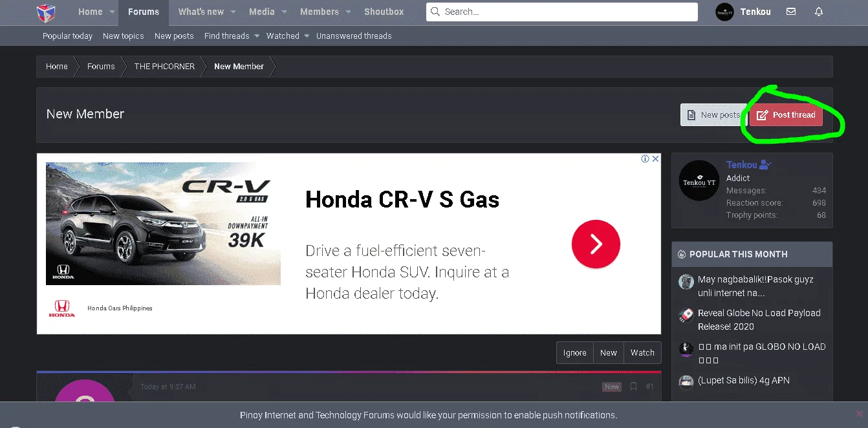Click the red arrow circle in Honda ad
The image size is (868, 428).
click(596, 244)
